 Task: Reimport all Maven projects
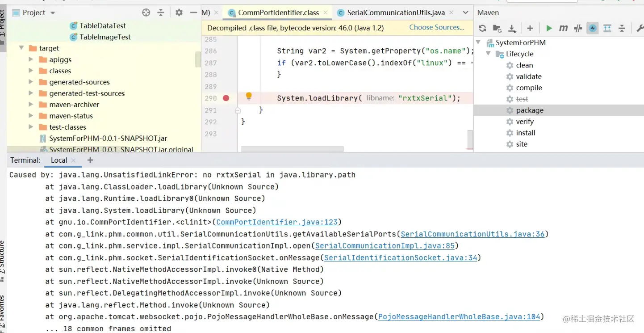point(482,28)
